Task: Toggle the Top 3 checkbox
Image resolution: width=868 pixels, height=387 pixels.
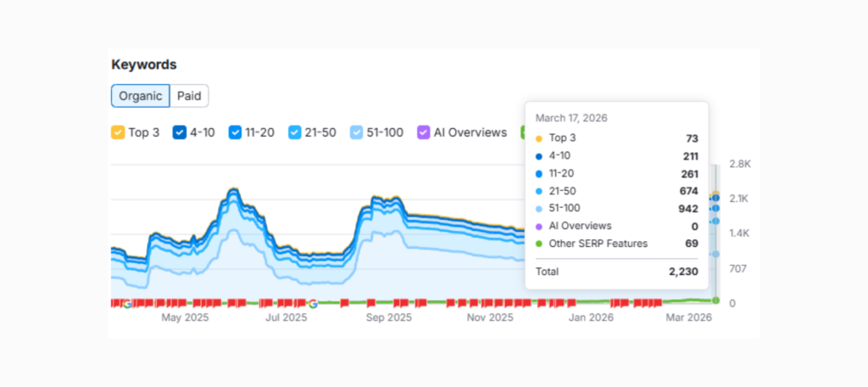Action: [x=118, y=132]
